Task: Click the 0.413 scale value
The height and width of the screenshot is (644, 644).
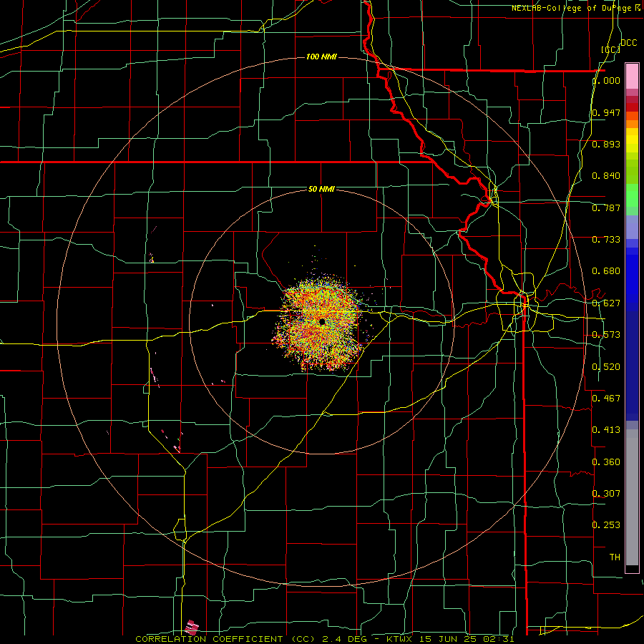Action: click(606, 430)
